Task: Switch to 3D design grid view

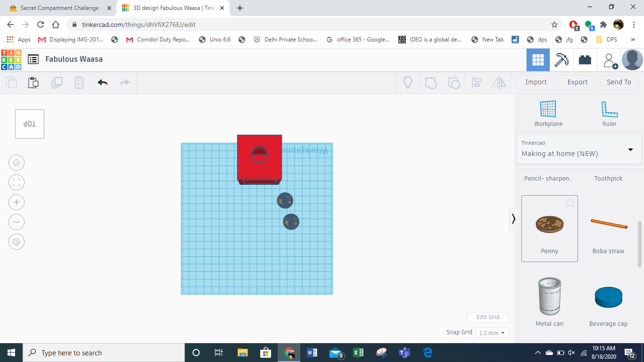Action: tap(538, 60)
